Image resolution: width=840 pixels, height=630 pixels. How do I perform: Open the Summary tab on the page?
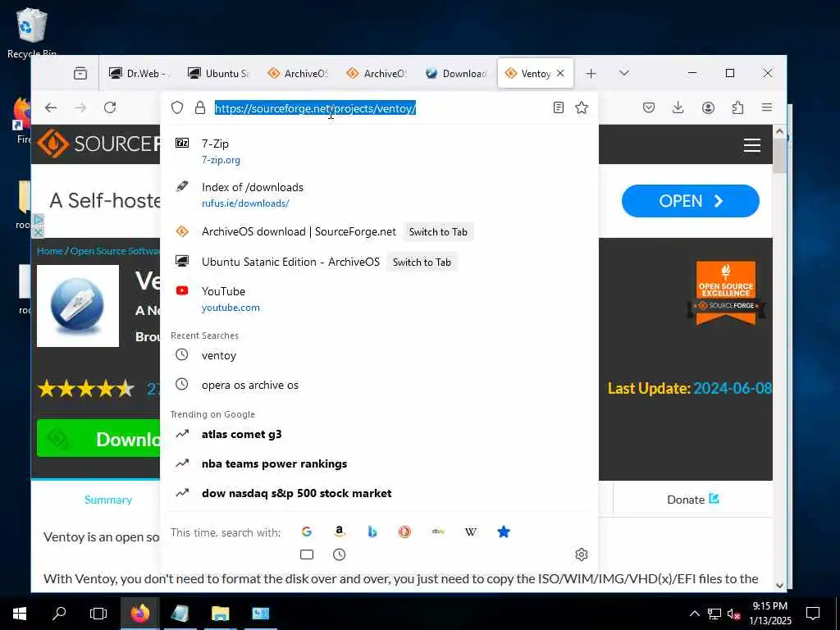[108, 500]
